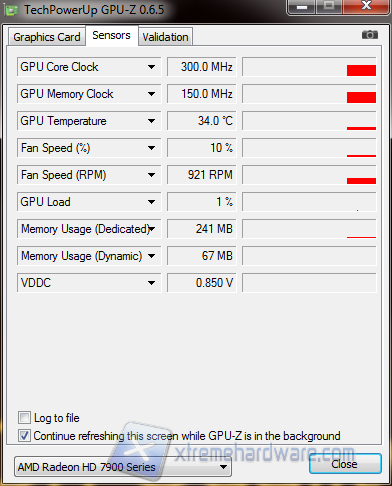Viewport: 392px width, 486px height.
Task: Click the camera screenshot icon
Action: pyautogui.click(x=370, y=35)
